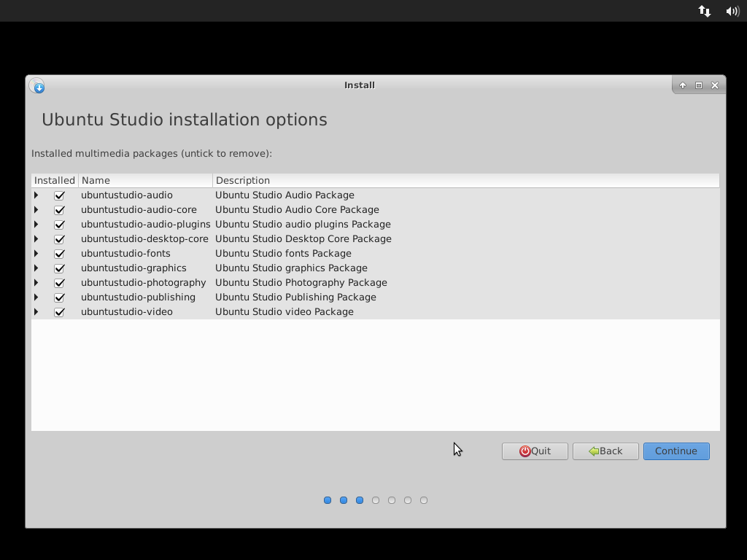This screenshot has height=560, width=747.
Task: Select the ubuntustudio-audio-plugins name text
Action: tap(146, 225)
